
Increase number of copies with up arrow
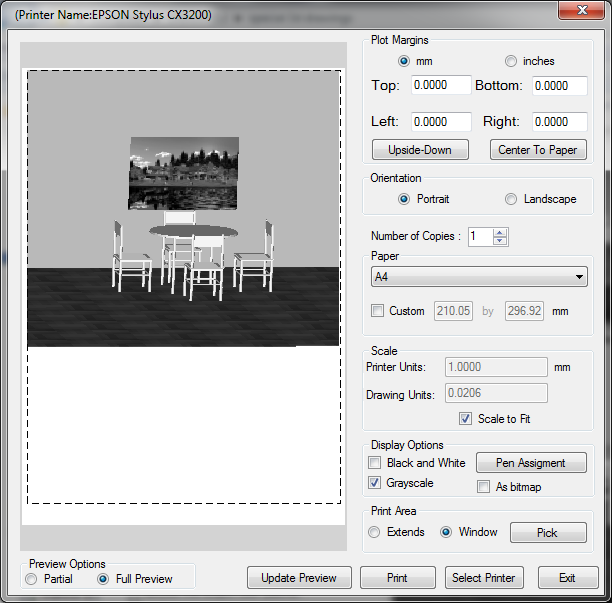tap(501, 232)
